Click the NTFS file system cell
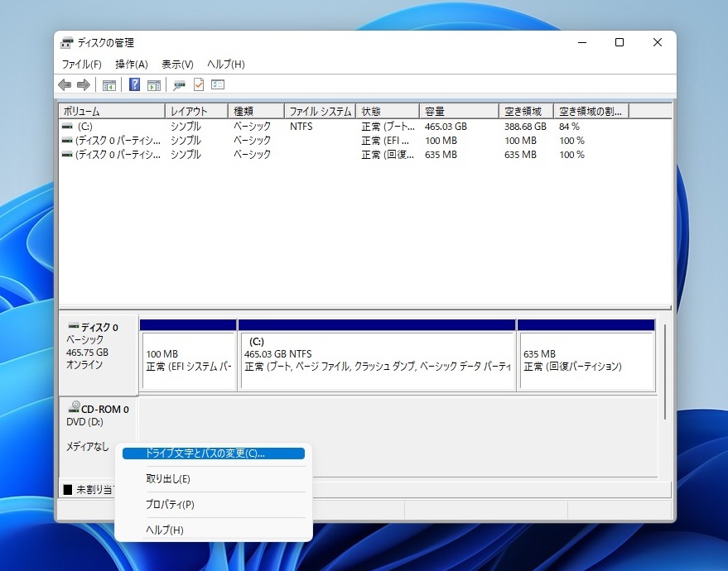728x571 pixels. (x=301, y=126)
